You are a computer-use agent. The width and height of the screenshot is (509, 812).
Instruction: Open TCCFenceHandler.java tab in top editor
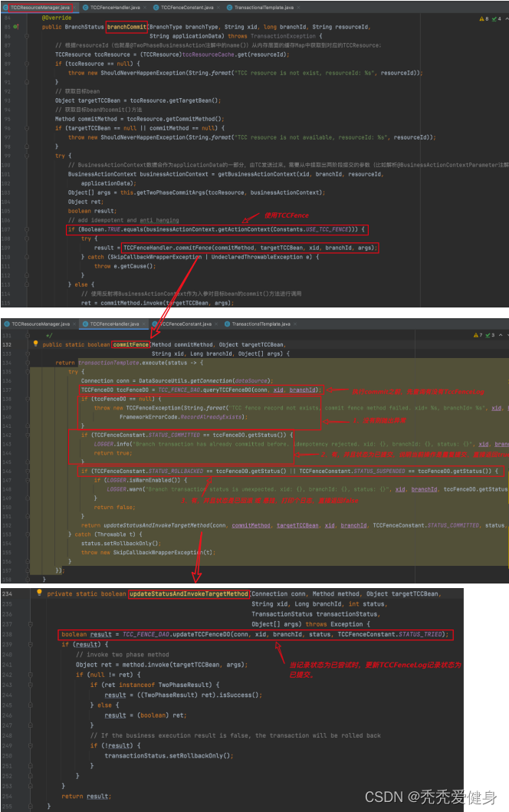point(115,7)
